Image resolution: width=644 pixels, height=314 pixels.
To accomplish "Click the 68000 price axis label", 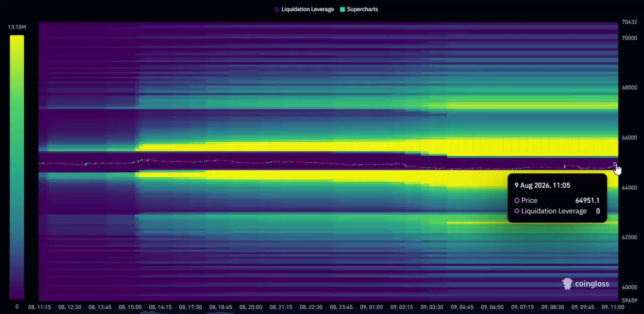I will [x=630, y=87].
